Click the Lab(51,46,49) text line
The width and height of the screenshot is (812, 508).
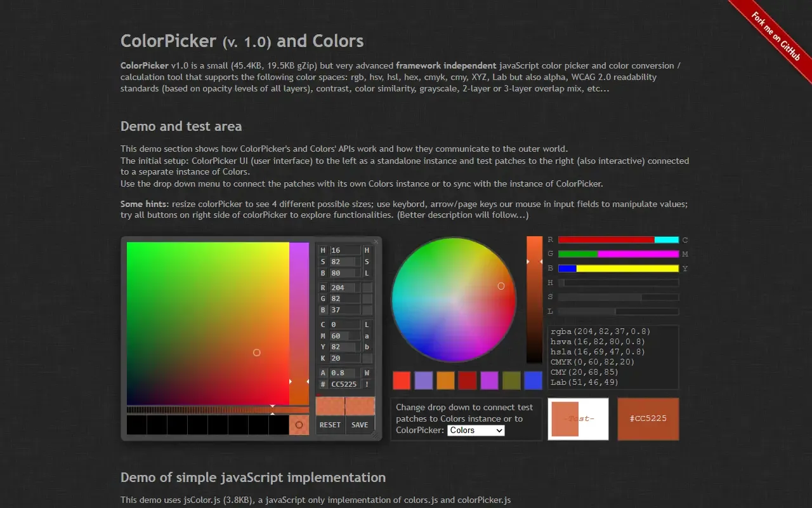584,382
